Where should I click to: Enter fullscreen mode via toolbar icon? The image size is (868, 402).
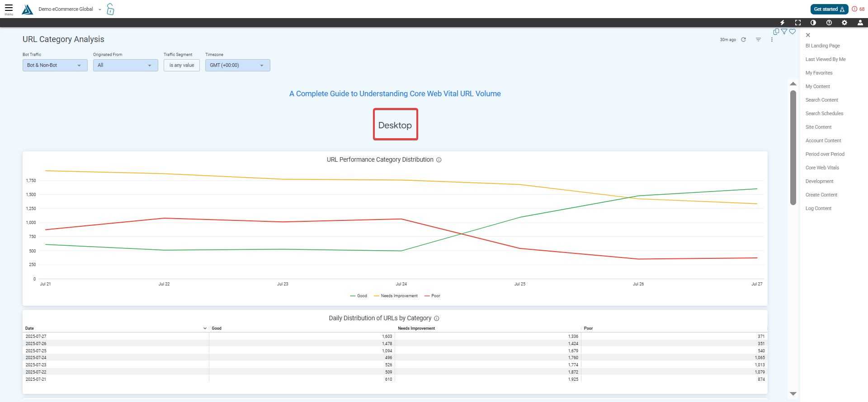pos(797,23)
